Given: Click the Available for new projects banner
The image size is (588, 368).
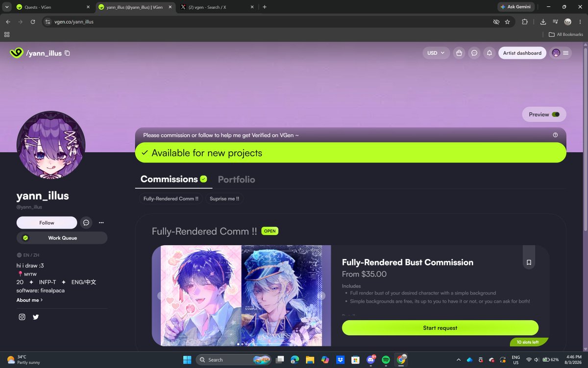Looking at the screenshot, I should click(350, 153).
